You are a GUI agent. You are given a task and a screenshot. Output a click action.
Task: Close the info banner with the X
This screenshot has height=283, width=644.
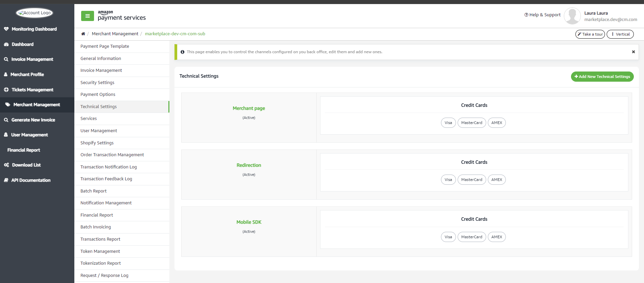click(633, 52)
